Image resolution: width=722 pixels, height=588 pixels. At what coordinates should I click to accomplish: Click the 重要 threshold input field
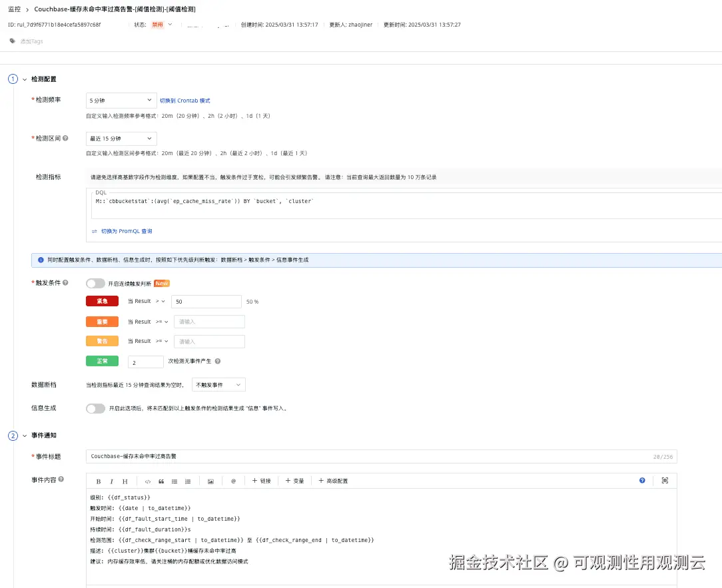pos(210,322)
